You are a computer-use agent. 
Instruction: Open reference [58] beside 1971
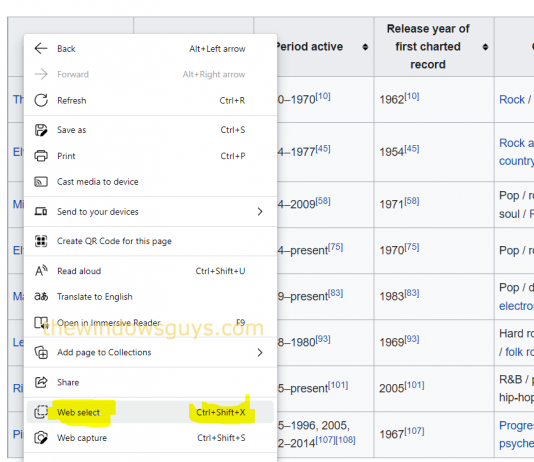coord(412,201)
